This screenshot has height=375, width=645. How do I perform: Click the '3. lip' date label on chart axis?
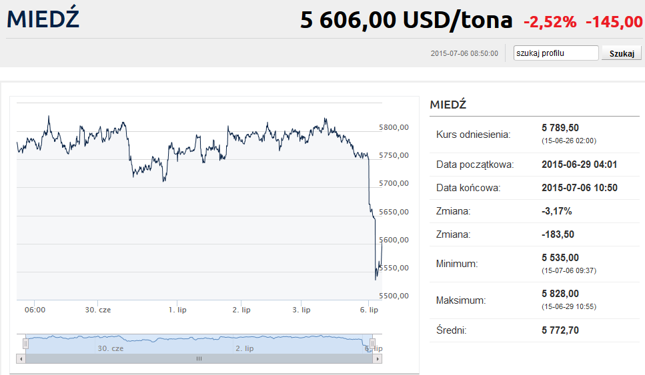pyautogui.click(x=301, y=310)
